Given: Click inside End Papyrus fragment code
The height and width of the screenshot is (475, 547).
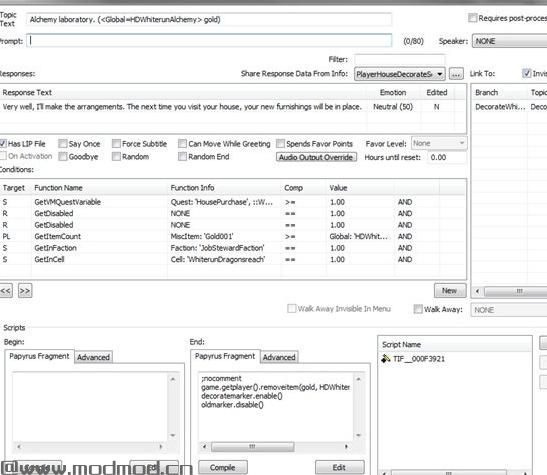Looking at the screenshot, I should (x=276, y=407).
